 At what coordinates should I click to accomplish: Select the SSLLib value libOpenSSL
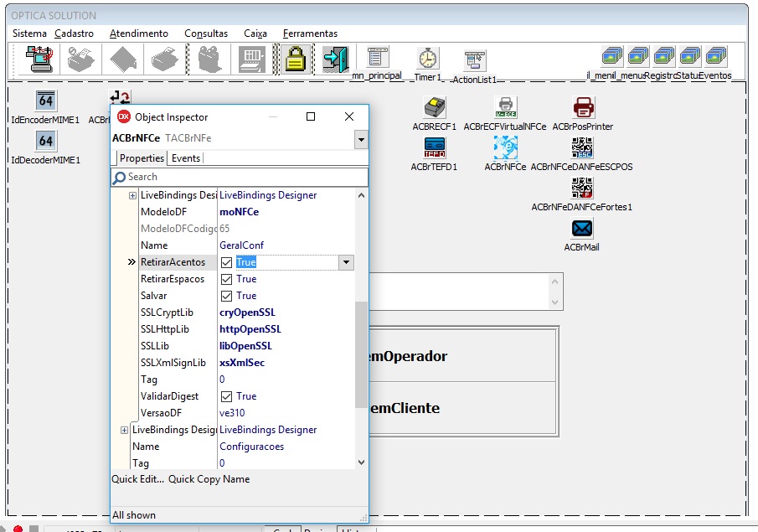pos(245,346)
